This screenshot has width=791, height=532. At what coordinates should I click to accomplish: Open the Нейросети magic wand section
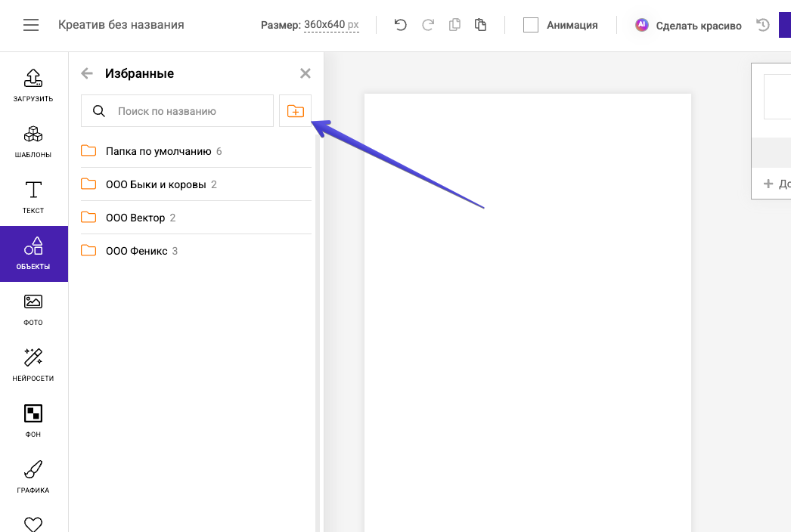coord(33,365)
